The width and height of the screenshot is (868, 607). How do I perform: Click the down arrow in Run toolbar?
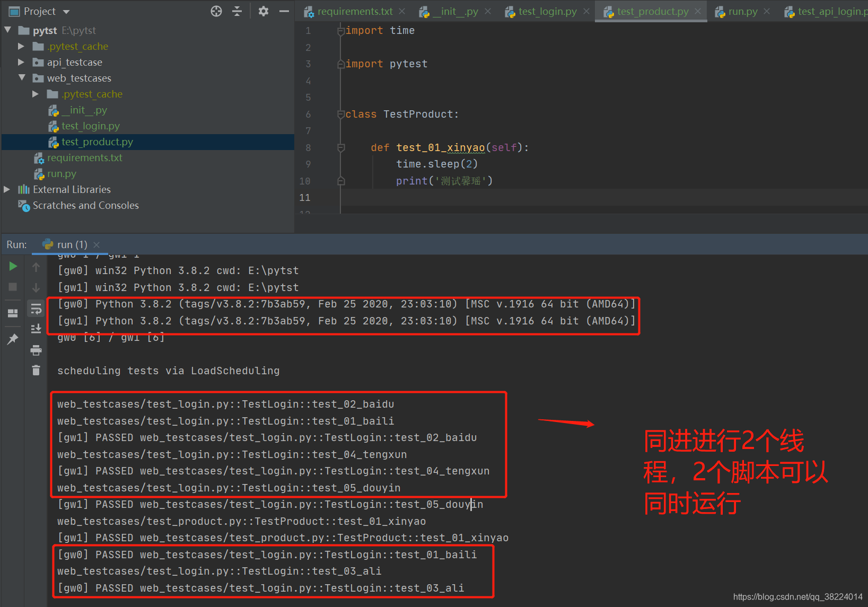tap(36, 288)
